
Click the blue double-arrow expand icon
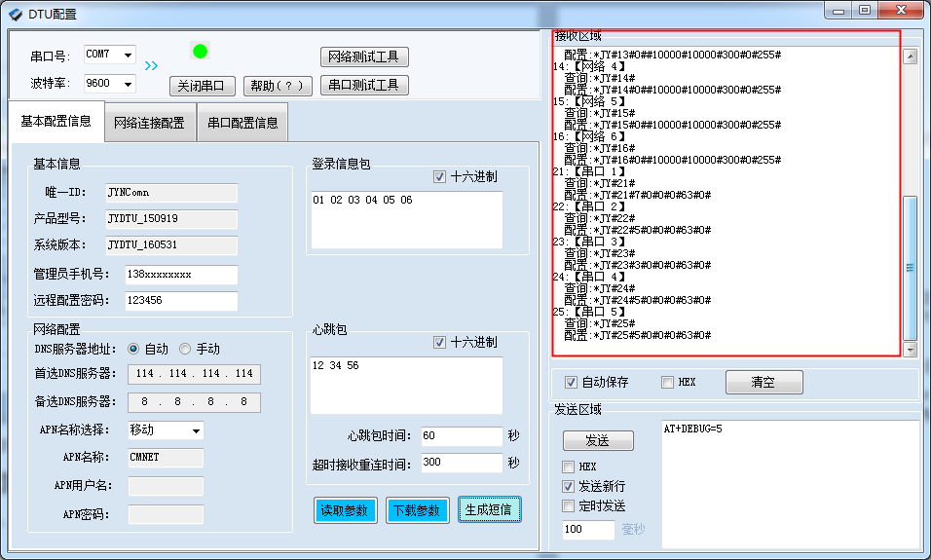pos(151,66)
